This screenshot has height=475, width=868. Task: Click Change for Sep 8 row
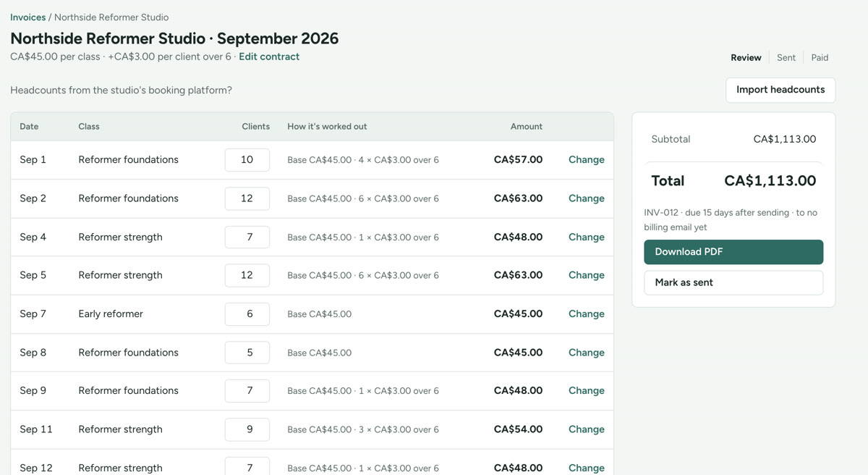click(586, 353)
